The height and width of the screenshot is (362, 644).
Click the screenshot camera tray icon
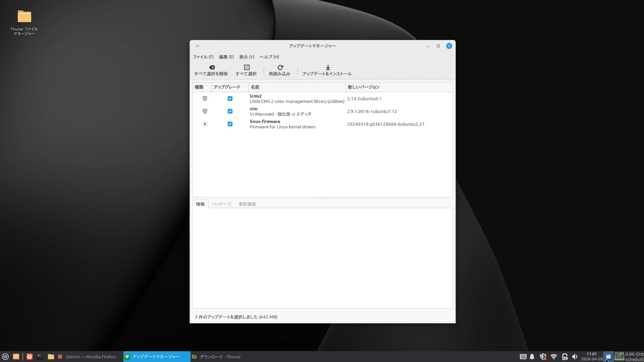point(608,357)
